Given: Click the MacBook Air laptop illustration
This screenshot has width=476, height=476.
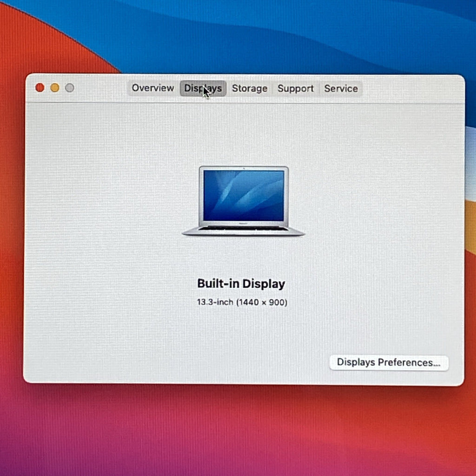Looking at the screenshot, I should [243, 201].
